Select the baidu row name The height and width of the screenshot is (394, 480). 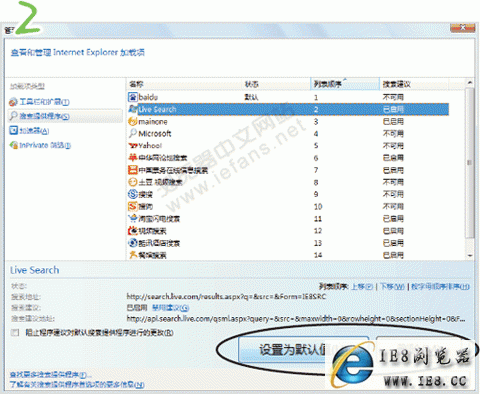click(x=148, y=97)
